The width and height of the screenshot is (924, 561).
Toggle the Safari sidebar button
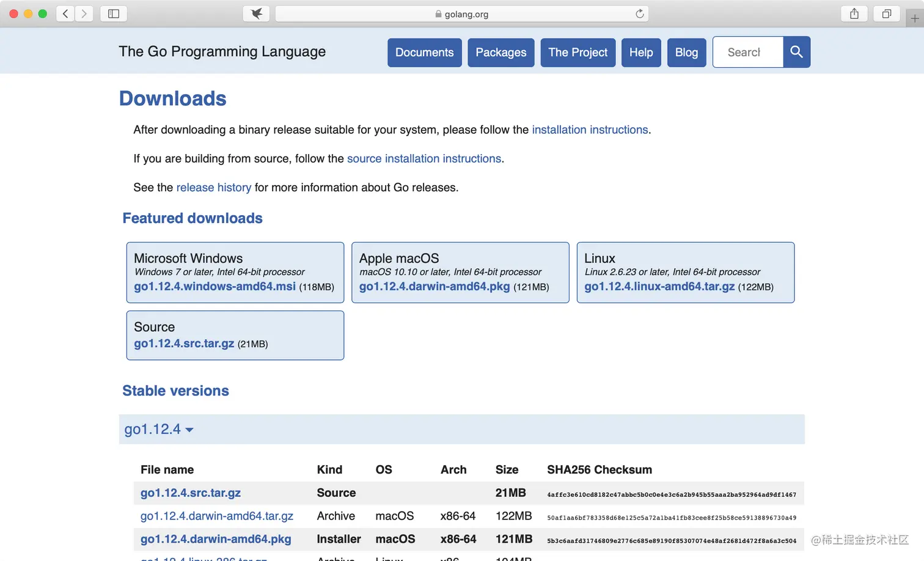click(x=114, y=13)
